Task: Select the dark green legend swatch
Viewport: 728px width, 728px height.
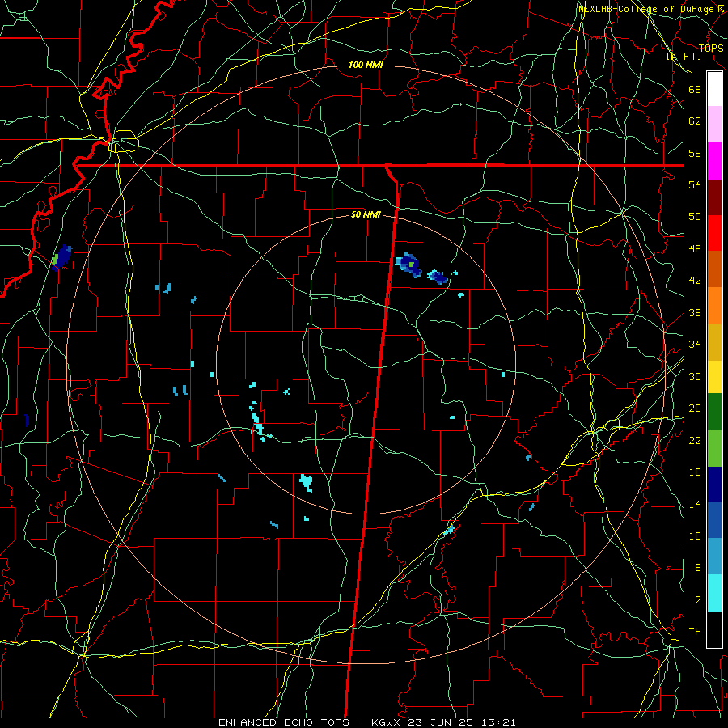Action: coord(714,412)
